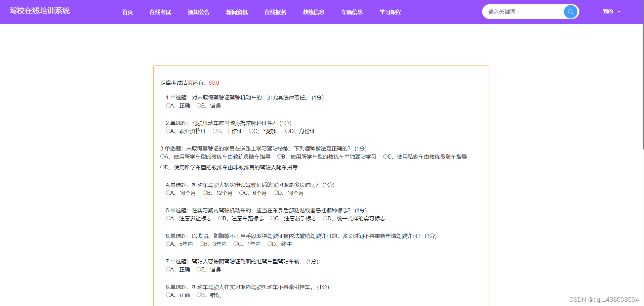The height and width of the screenshot is (306, 644).
Task: Select A、正确 for question 1
Action: 168,105
